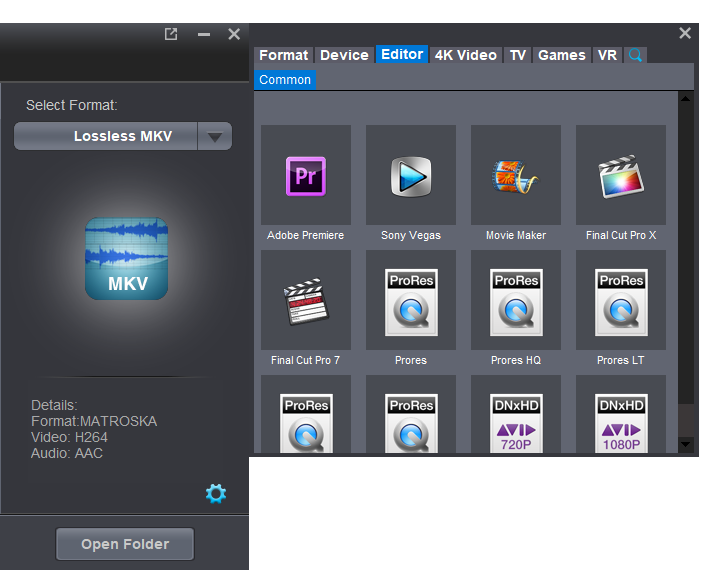The image size is (710, 588).
Task: Click the Audio: AAC detail text
Action: coord(67,453)
